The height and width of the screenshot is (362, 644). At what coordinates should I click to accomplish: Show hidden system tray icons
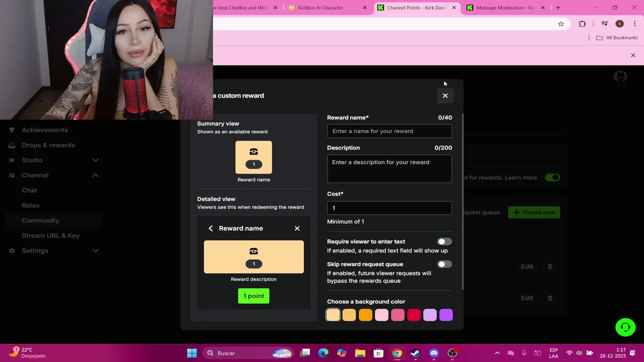(497, 353)
